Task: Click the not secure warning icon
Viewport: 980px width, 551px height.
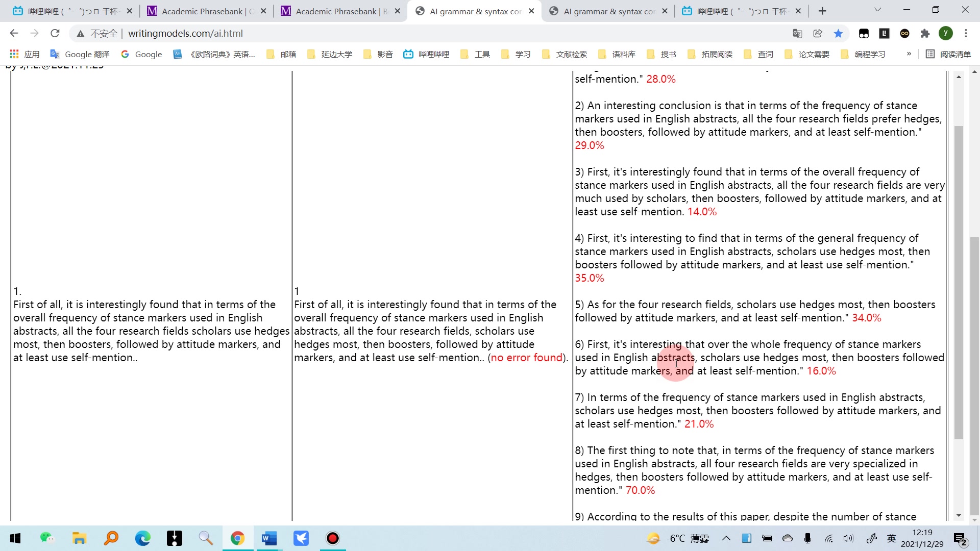Action: tap(80, 34)
